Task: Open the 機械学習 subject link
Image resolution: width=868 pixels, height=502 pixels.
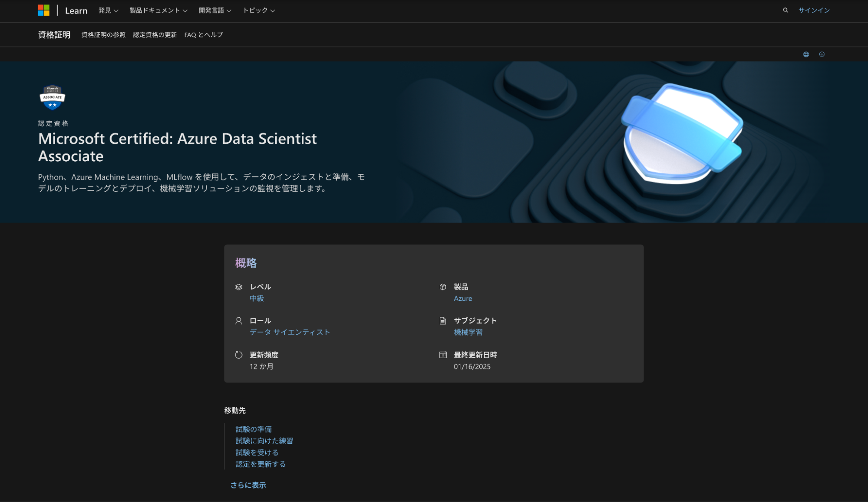Action: (468, 332)
